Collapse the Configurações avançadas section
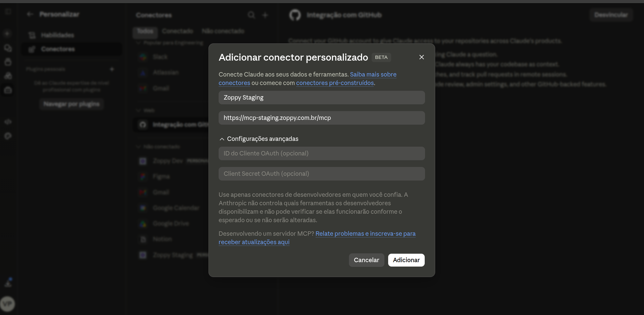 pos(259,139)
